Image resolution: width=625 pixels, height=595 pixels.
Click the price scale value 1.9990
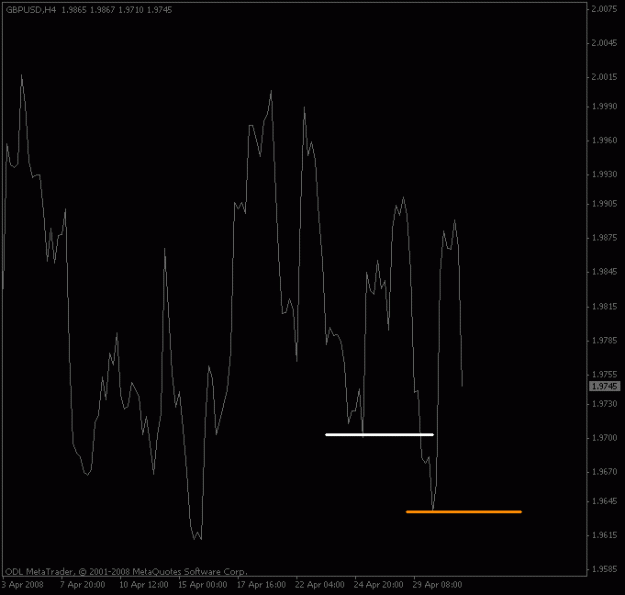pos(604,106)
